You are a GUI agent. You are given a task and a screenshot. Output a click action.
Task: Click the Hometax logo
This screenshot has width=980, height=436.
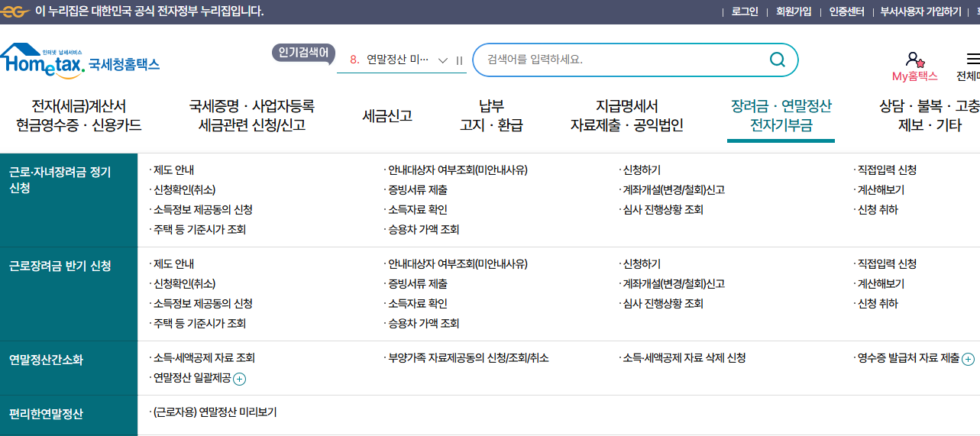tap(80, 62)
